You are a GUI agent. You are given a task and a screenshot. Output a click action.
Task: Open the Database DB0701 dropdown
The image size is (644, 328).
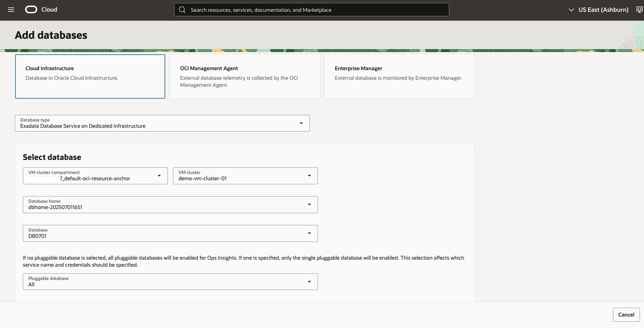[x=170, y=233]
